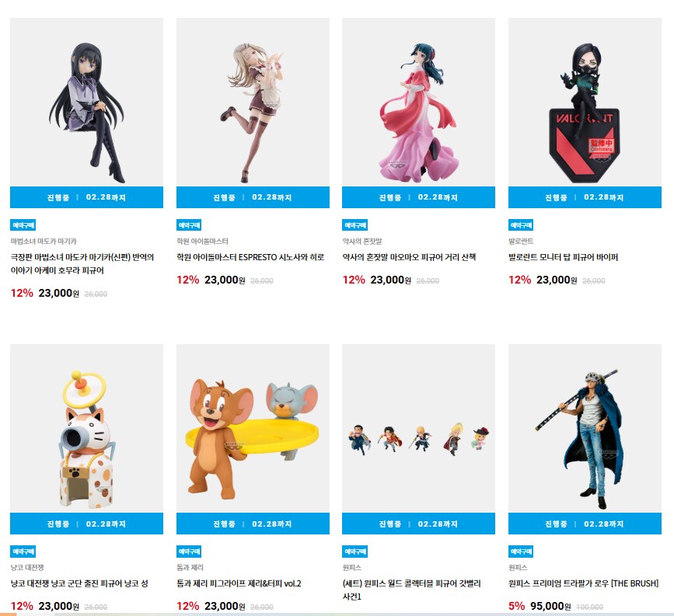This screenshot has height=616, width=674.
Task: Click the 진행중 02.28까지 banner under Tom and Jerry
Action: (253, 524)
